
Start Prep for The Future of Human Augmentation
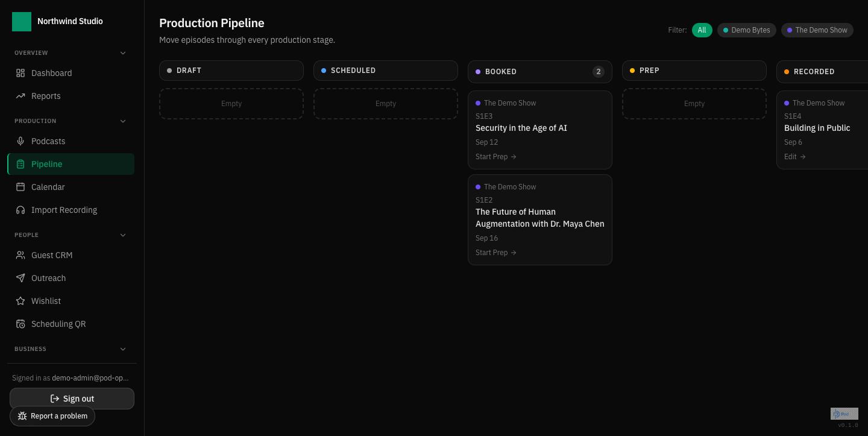[496, 253]
